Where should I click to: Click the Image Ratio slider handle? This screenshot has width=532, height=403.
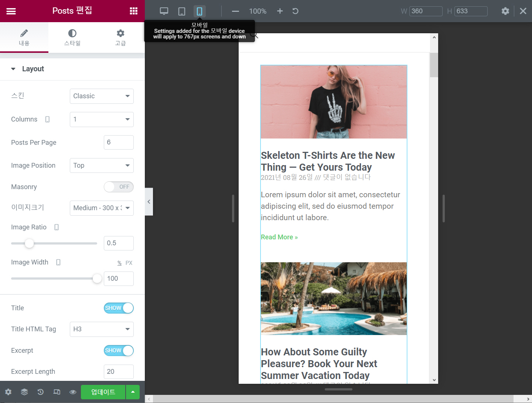[29, 243]
